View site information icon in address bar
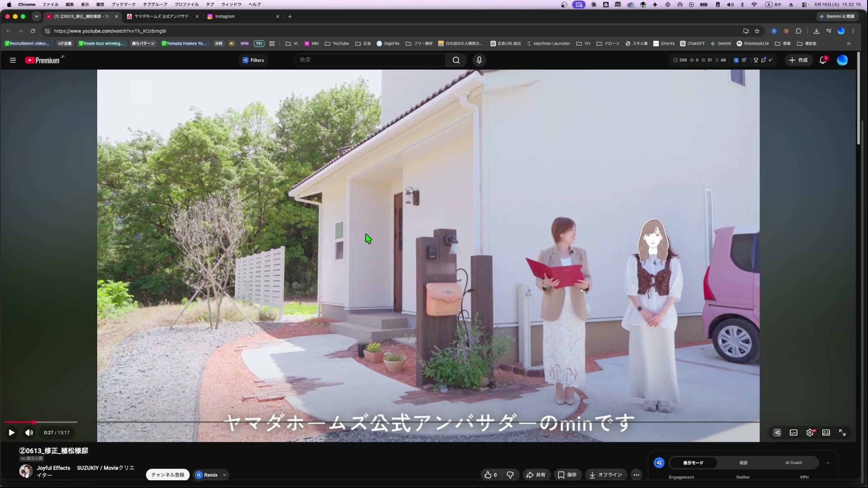Screen dimensions: 868x488 (47, 31)
